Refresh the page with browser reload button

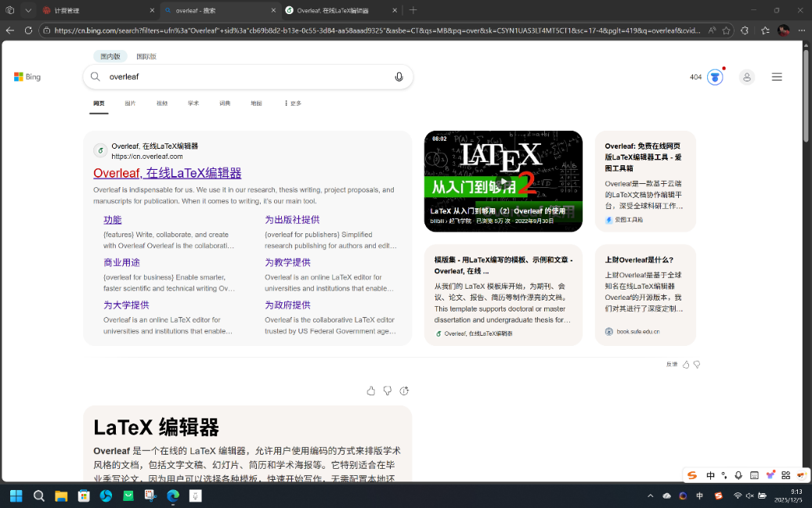coord(28,31)
